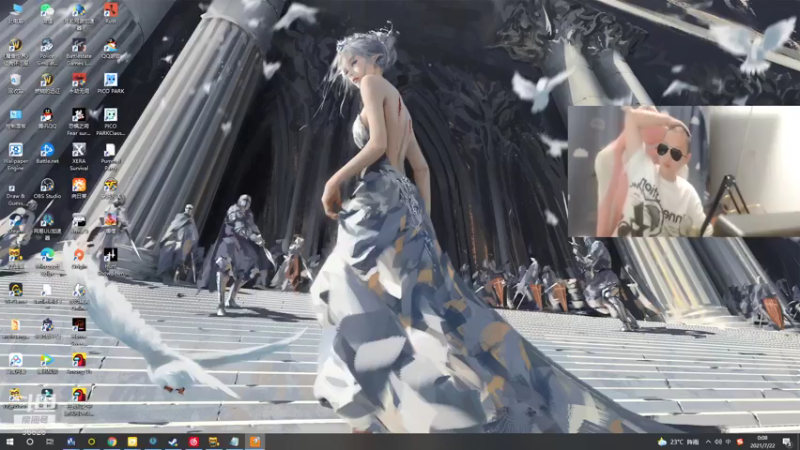Open the PICO PARK Classic shortcut
This screenshot has height=450, width=800.
pyautogui.click(x=110, y=121)
